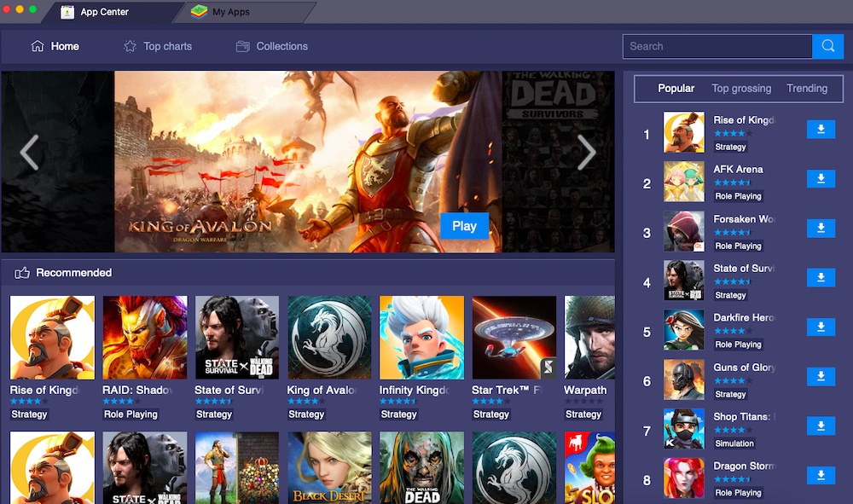Download Shop Titans from popular list
Screen dimensions: 853x504
coord(821,426)
